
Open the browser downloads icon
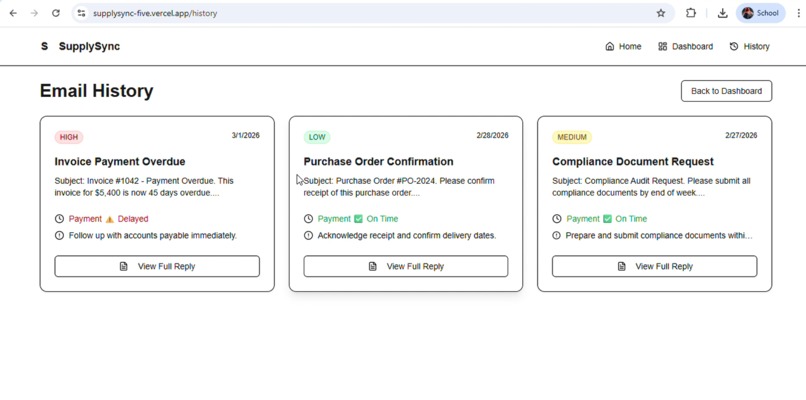723,13
